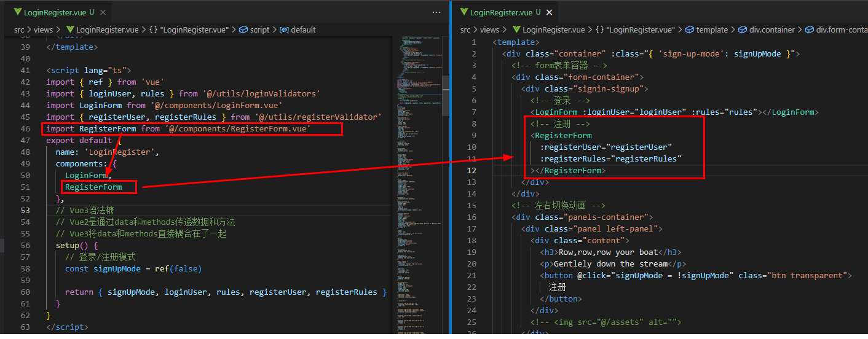
Task: Click '注册' text on line 22
Action: (x=558, y=287)
